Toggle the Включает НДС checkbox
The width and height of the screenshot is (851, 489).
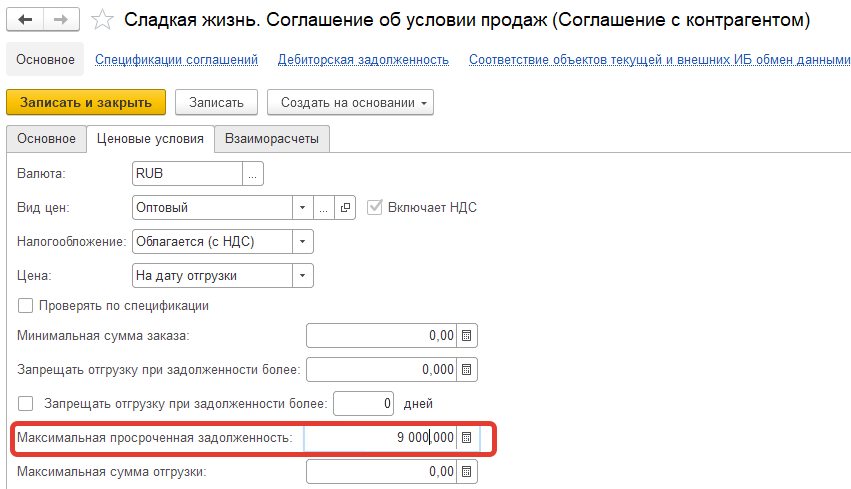376,208
